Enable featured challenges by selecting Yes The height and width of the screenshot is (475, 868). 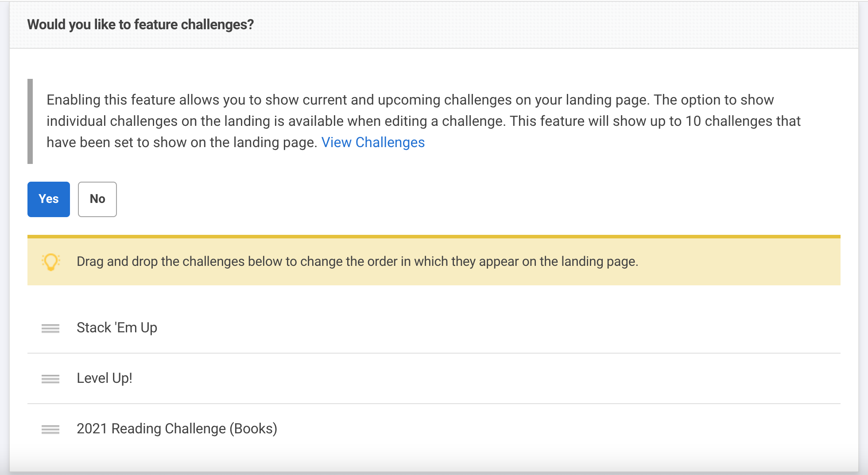(48, 199)
